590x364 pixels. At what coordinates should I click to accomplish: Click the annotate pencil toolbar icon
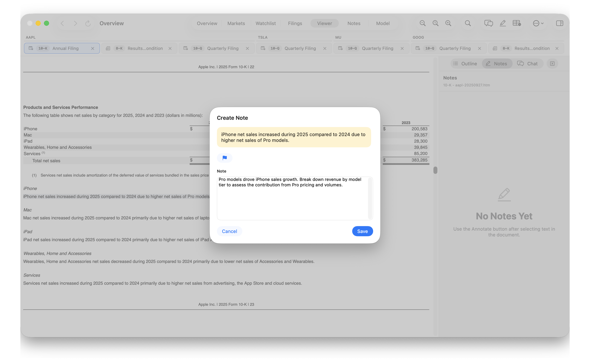pos(502,23)
